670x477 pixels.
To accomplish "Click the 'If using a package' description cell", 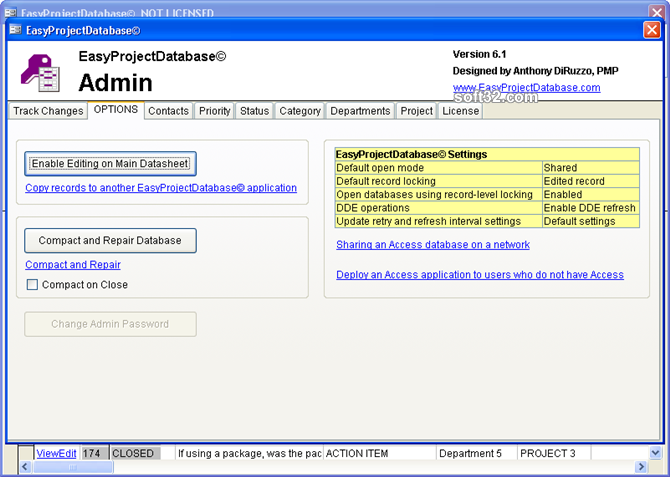I will point(249,453).
